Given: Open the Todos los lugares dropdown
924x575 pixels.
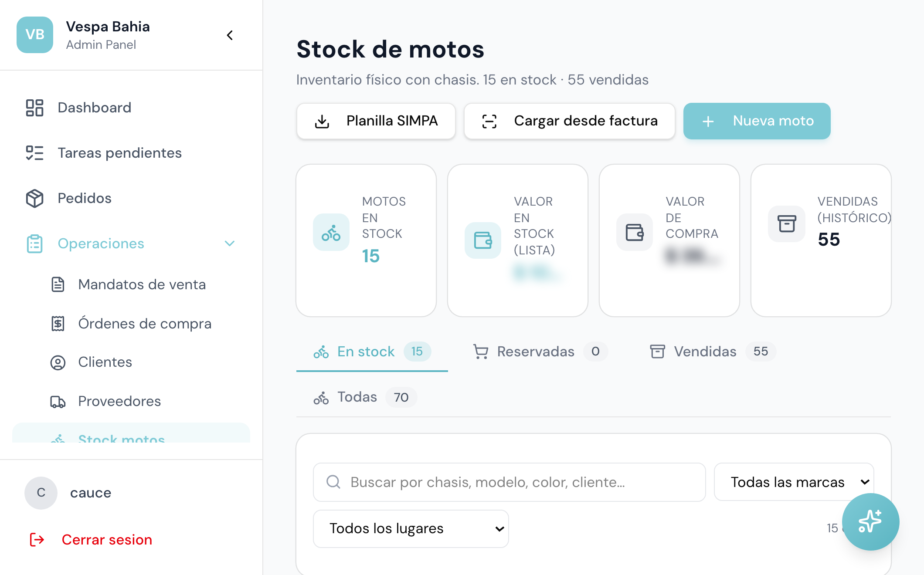Looking at the screenshot, I should point(411,528).
